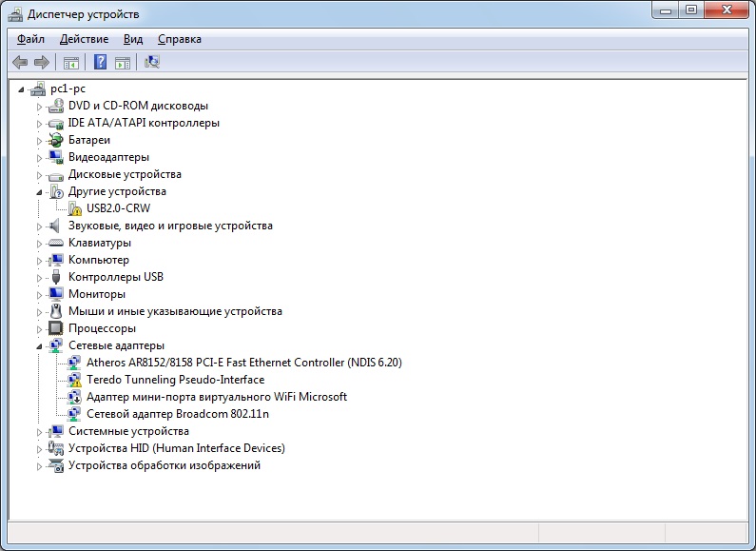Click the speaker icon for Звуковые устройства
This screenshot has height=551, width=756.
[x=55, y=226]
